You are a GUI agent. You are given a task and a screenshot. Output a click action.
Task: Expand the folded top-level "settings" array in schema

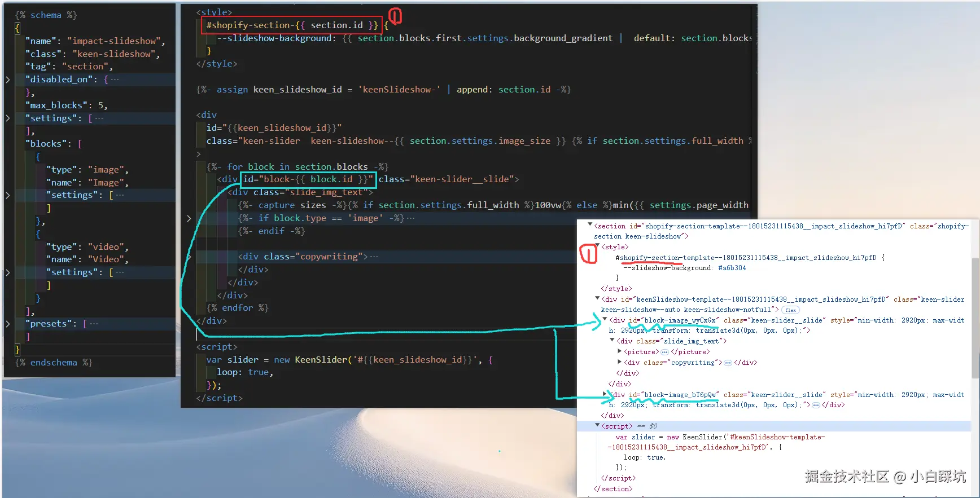tap(8, 118)
